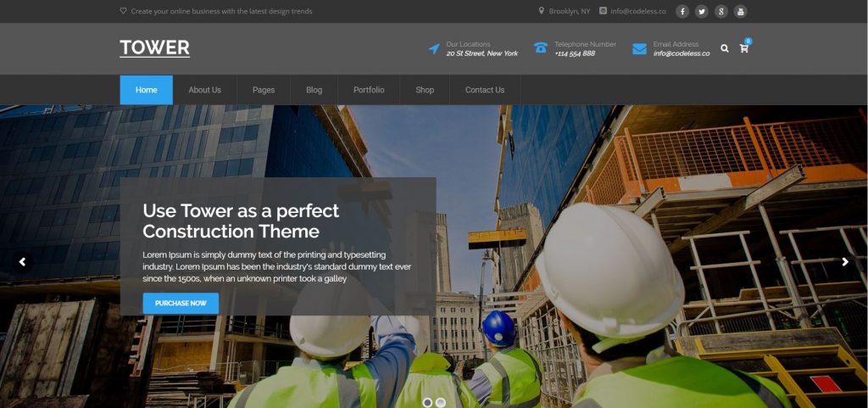
Task: Go to previous slide with left arrow
Action: 22,262
